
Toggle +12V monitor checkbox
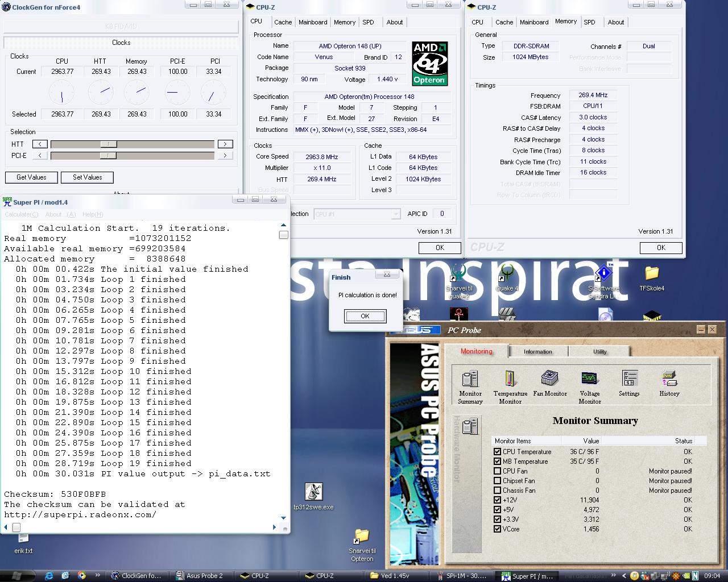pyautogui.click(x=498, y=500)
